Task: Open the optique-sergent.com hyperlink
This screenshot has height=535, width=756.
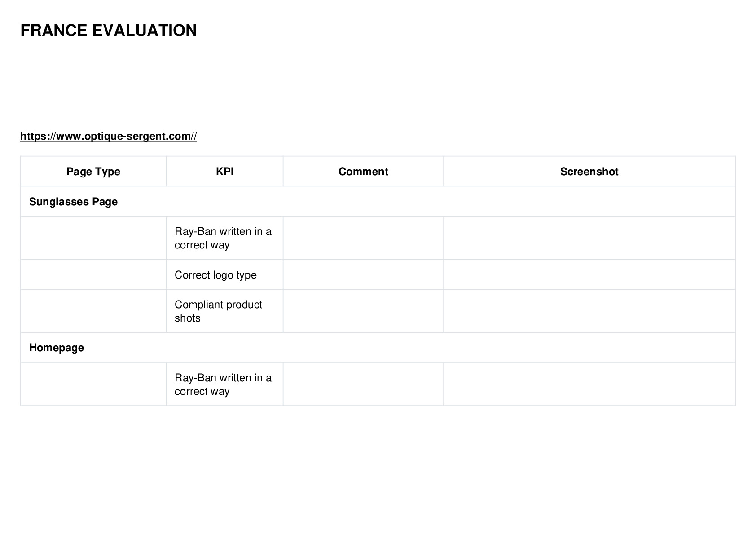Action: [x=108, y=136]
